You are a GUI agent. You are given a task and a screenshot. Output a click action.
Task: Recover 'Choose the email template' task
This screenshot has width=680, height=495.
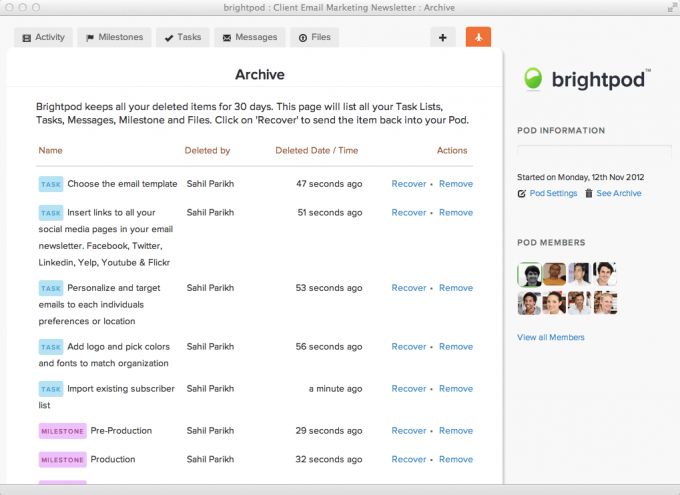(x=409, y=184)
